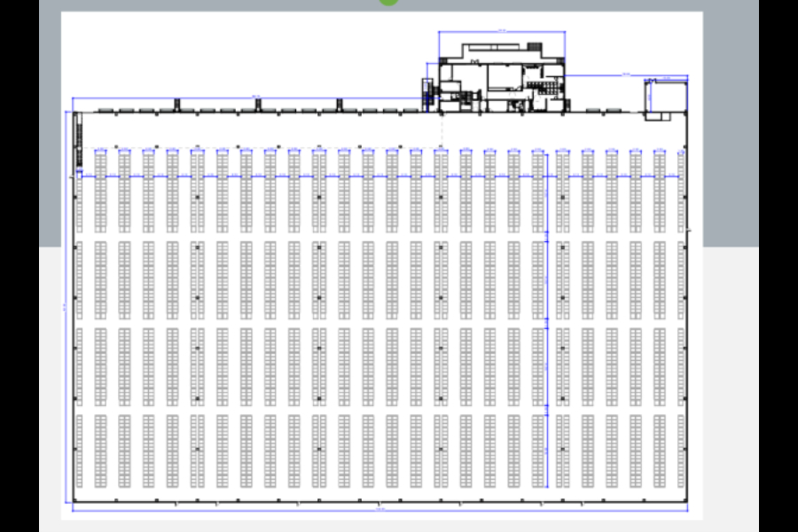Select the stair symbol left of the office
The height and width of the screenshot is (532, 798).
pyautogui.click(x=426, y=91)
